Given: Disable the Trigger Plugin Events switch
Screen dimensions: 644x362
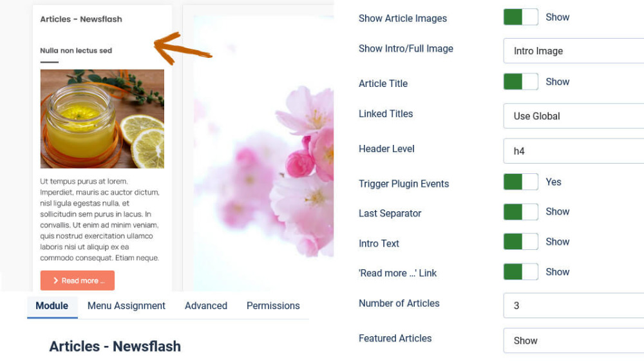Looking at the screenshot, I should point(521,182).
